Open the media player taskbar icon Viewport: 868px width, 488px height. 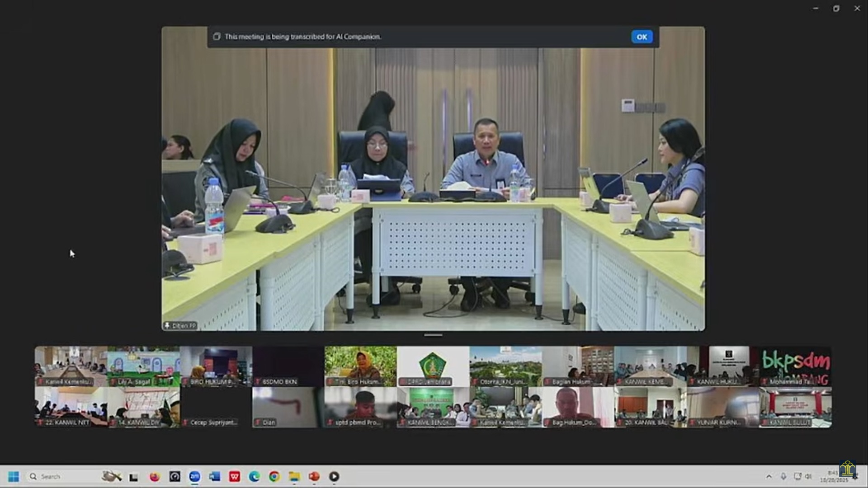click(x=334, y=476)
